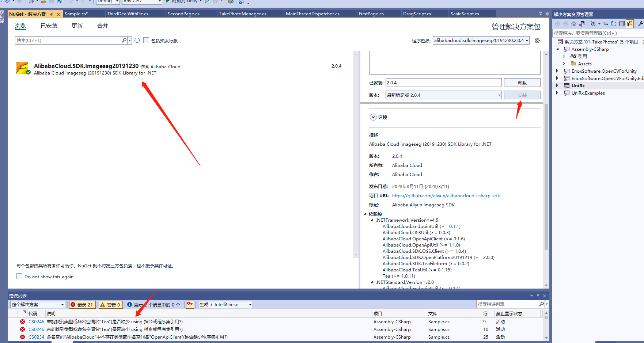Collapse the .NETFramework v4.5 dependencies
Viewport: 644px width, 343px height.
point(372,220)
